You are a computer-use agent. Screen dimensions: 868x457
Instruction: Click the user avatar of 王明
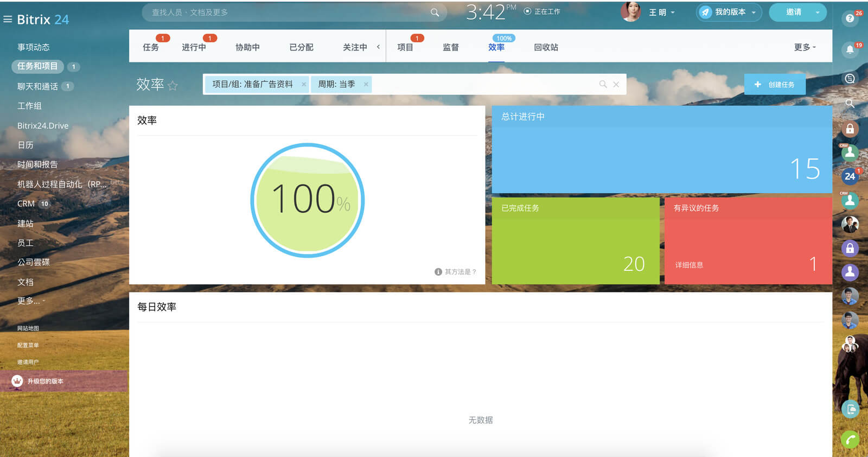point(630,12)
